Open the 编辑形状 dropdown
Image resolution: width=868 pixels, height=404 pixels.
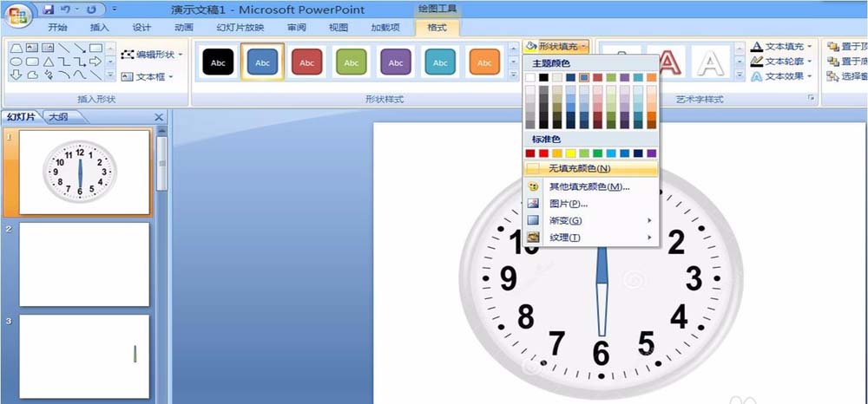(x=152, y=54)
